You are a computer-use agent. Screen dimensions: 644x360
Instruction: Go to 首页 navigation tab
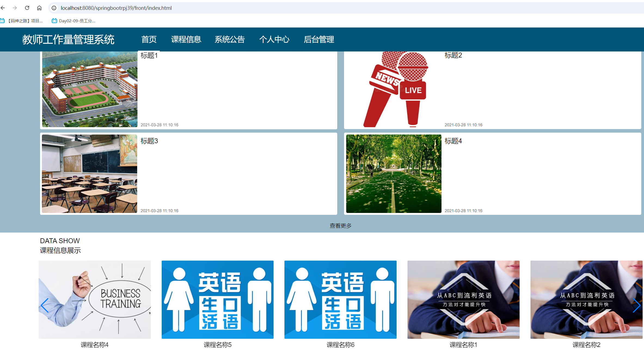(x=149, y=39)
